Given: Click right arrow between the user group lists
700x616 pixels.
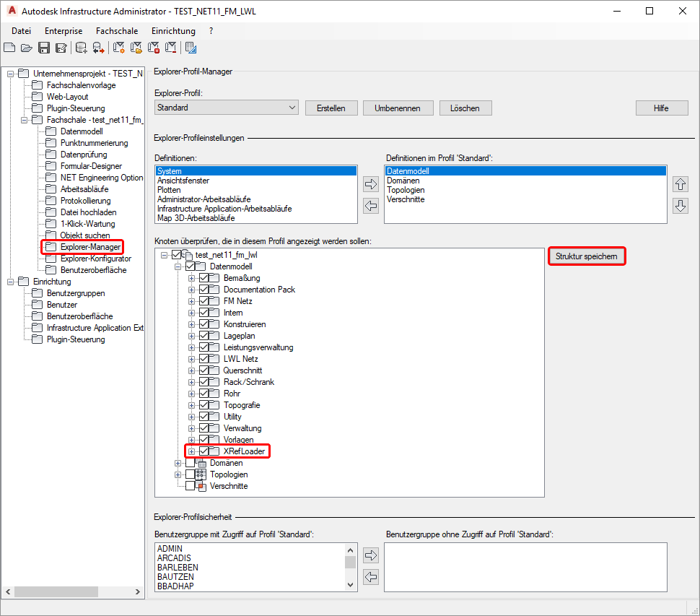Looking at the screenshot, I should tap(371, 555).
